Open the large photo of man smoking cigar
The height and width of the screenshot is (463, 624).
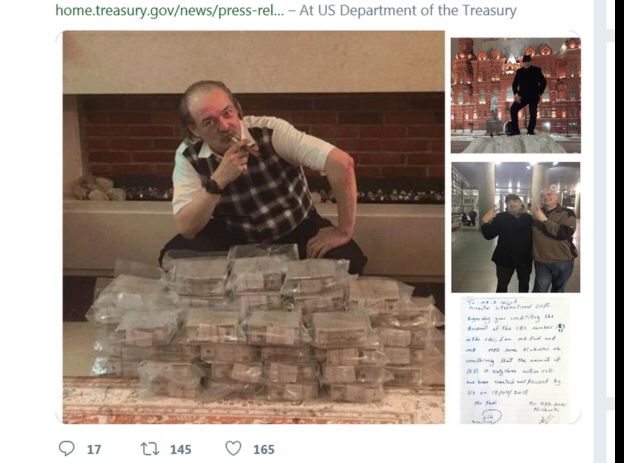pos(254,227)
